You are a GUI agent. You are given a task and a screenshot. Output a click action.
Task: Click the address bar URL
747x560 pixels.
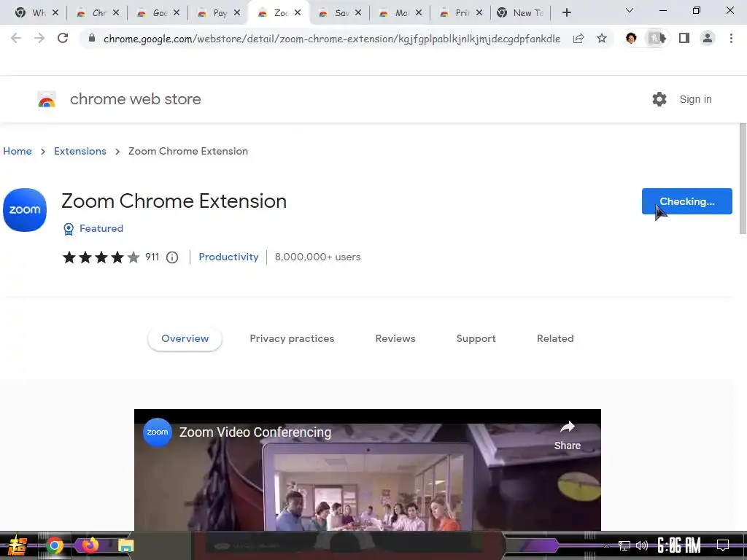332,39
